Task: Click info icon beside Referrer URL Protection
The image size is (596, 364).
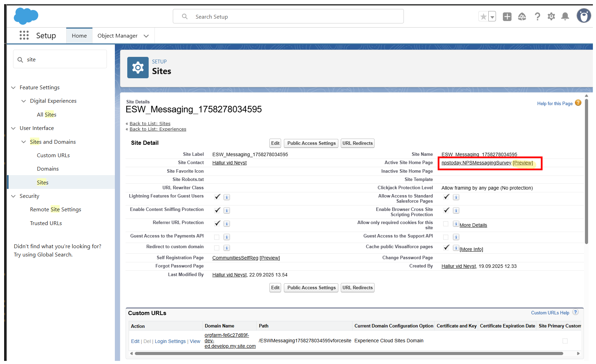Action: point(227,224)
